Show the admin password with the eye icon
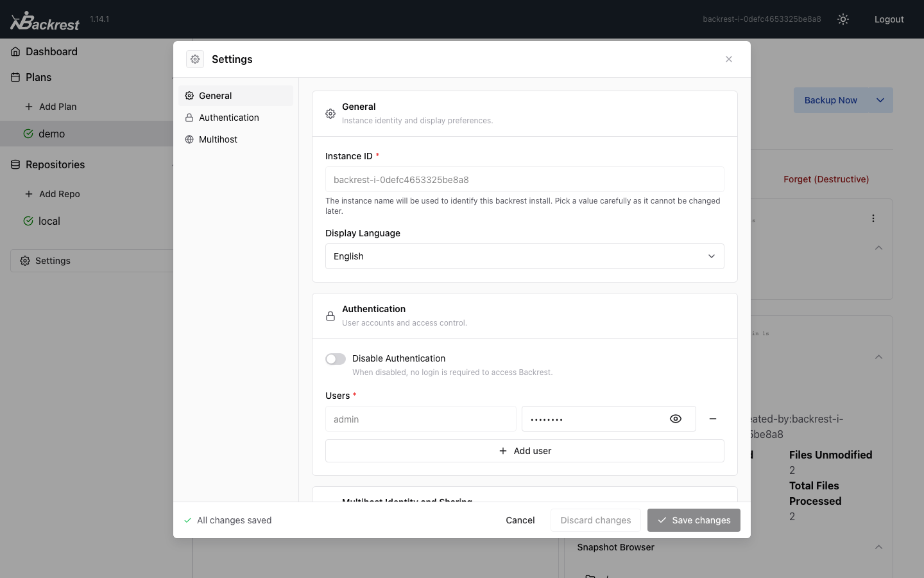The height and width of the screenshot is (578, 924). pos(676,419)
